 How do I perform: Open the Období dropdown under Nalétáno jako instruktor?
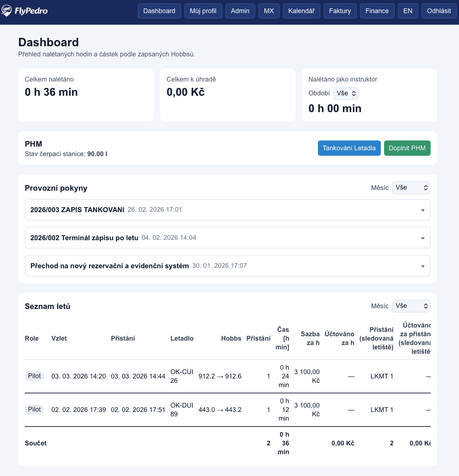tap(345, 94)
